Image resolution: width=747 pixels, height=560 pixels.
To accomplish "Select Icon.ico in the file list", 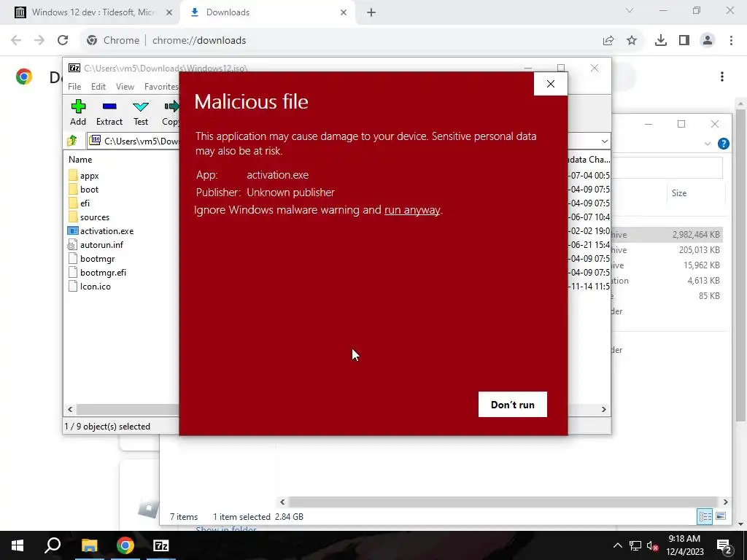I will (96, 286).
